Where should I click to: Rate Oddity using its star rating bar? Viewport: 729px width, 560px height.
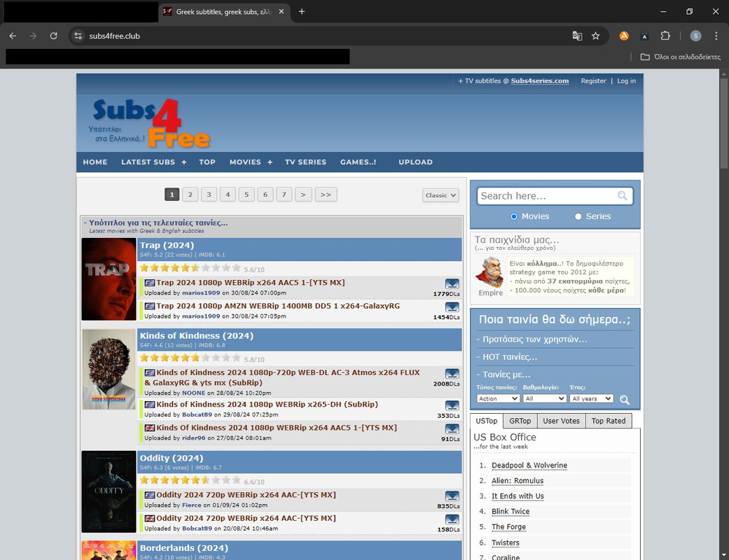tap(190, 480)
